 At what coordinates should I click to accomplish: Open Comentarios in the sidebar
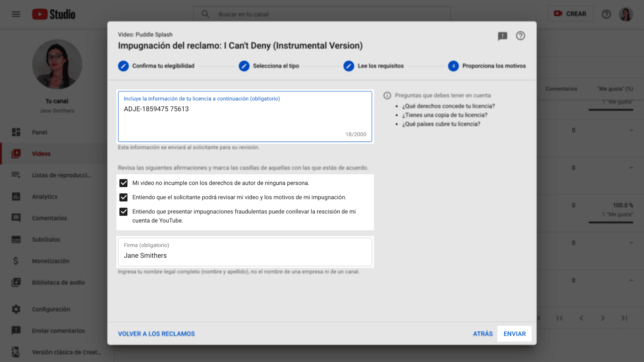coord(49,218)
